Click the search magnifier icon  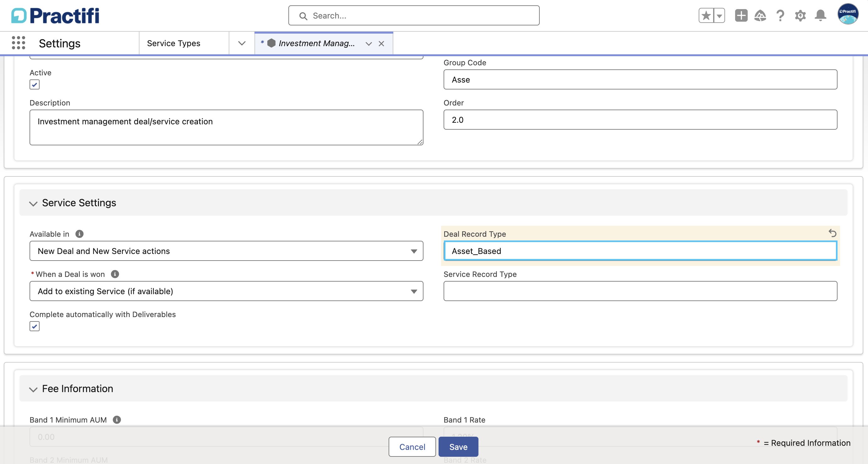303,16
